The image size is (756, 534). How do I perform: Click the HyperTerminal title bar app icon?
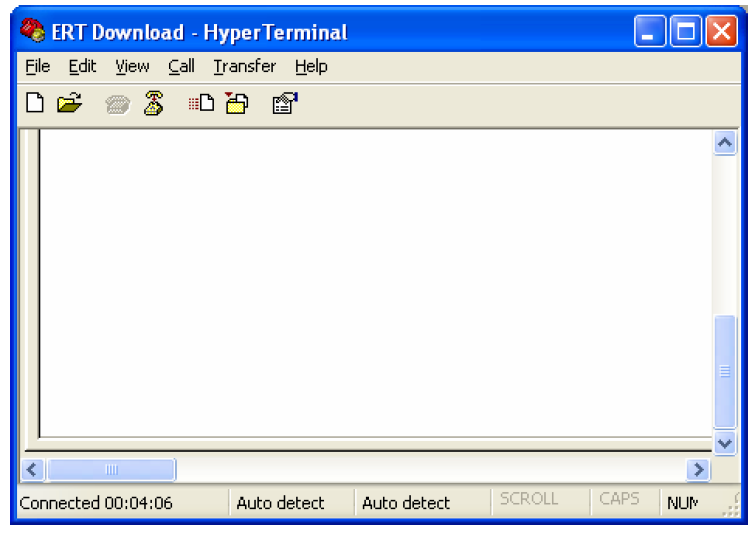pyautogui.click(x=32, y=30)
